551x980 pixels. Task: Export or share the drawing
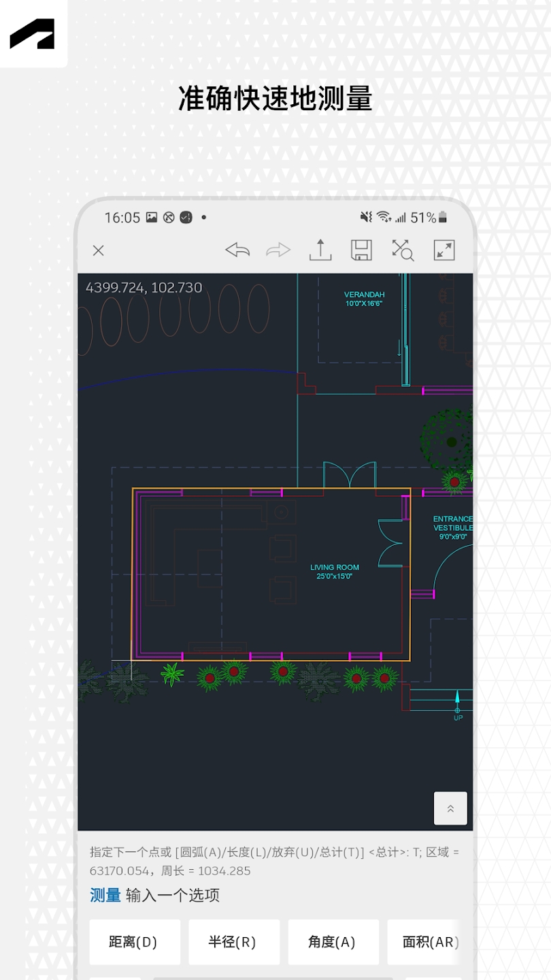(320, 250)
